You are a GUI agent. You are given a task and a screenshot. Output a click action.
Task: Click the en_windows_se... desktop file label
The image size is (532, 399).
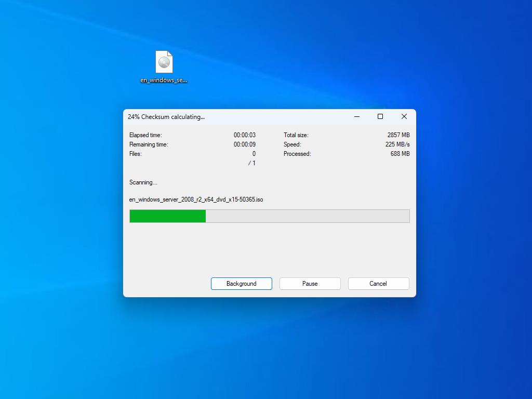[164, 81]
